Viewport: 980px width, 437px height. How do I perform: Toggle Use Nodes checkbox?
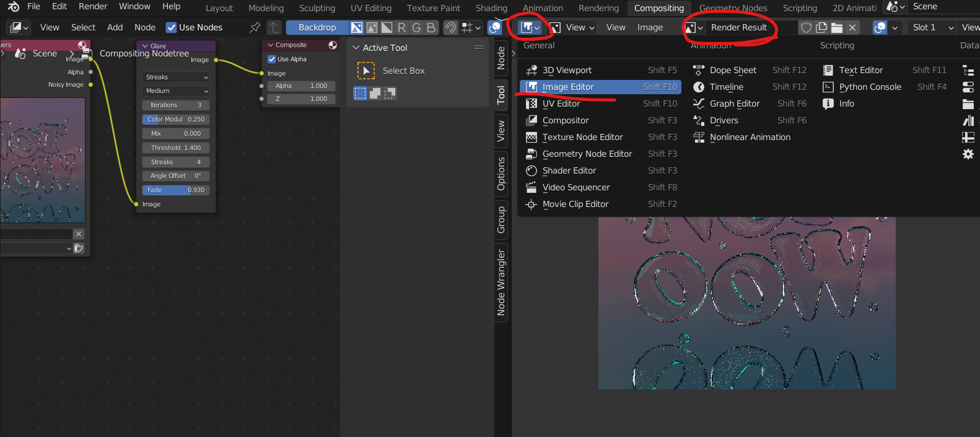(x=172, y=27)
